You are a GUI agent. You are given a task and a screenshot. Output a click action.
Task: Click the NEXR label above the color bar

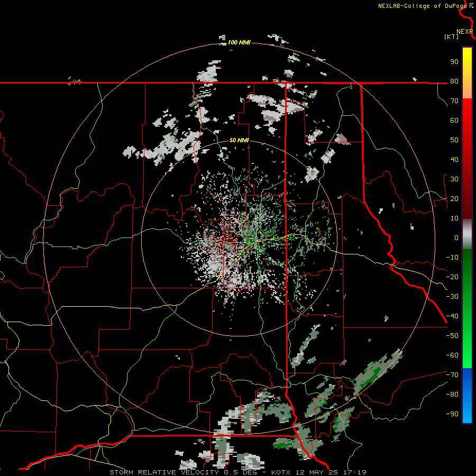(465, 32)
